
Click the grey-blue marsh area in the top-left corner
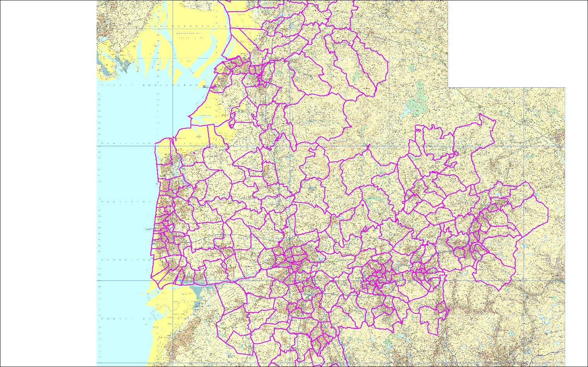pos(104,69)
